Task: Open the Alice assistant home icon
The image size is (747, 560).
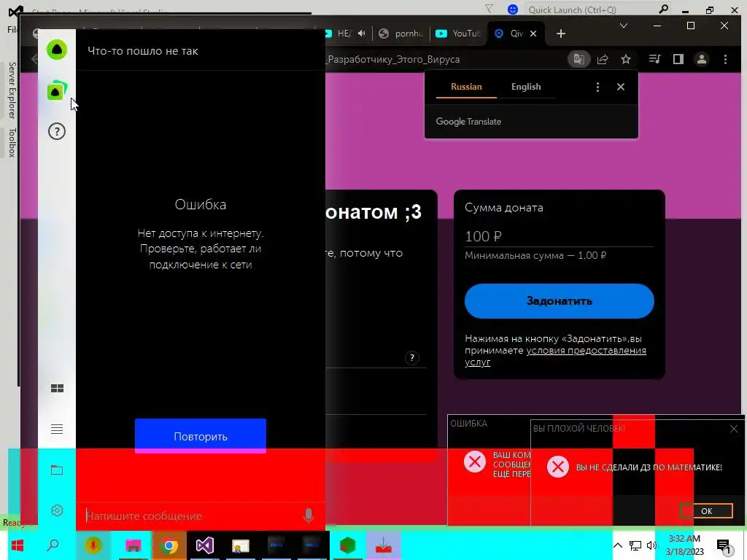Action: click(x=57, y=50)
